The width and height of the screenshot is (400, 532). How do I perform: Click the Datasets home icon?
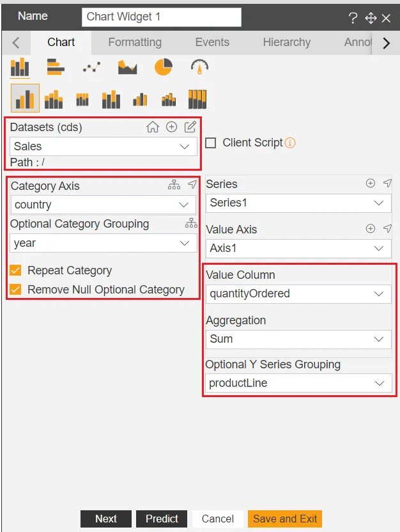click(153, 127)
